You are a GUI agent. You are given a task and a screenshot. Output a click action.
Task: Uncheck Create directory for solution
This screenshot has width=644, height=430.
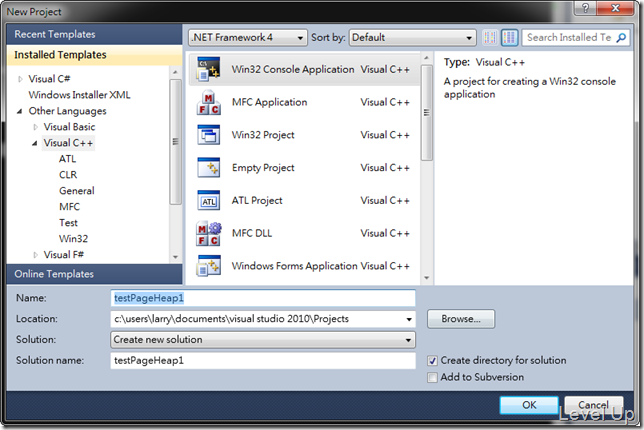tap(432, 361)
